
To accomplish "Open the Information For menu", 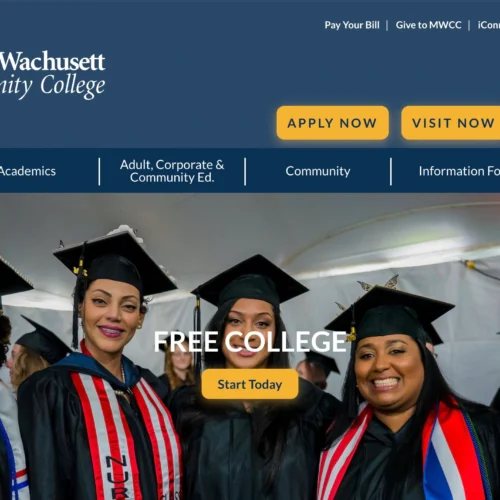I will pos(459,171).
